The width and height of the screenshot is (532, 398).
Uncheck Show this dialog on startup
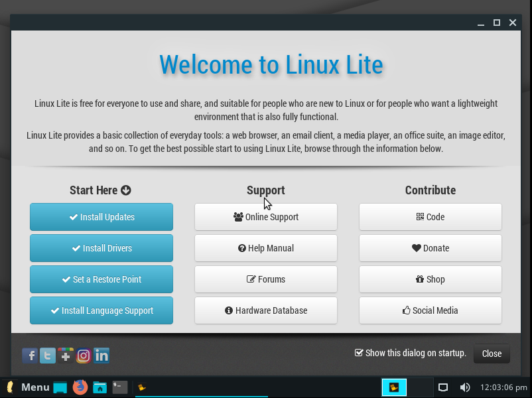(x=359, y=353)
